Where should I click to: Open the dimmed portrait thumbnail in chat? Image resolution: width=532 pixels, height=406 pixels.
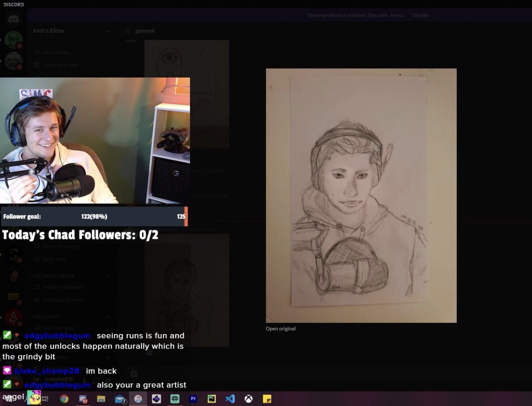click(x=187, y=290)
